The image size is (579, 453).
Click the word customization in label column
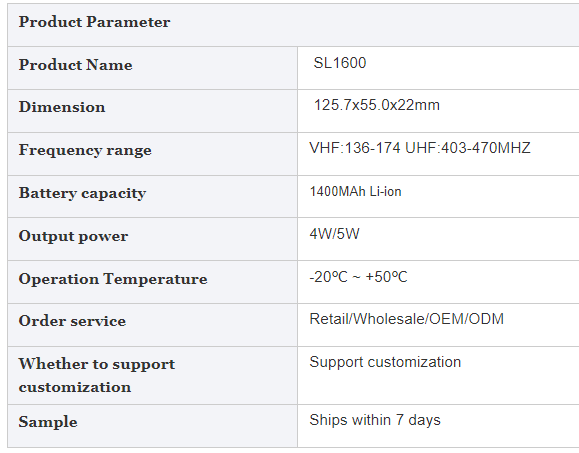click(75, 387)
